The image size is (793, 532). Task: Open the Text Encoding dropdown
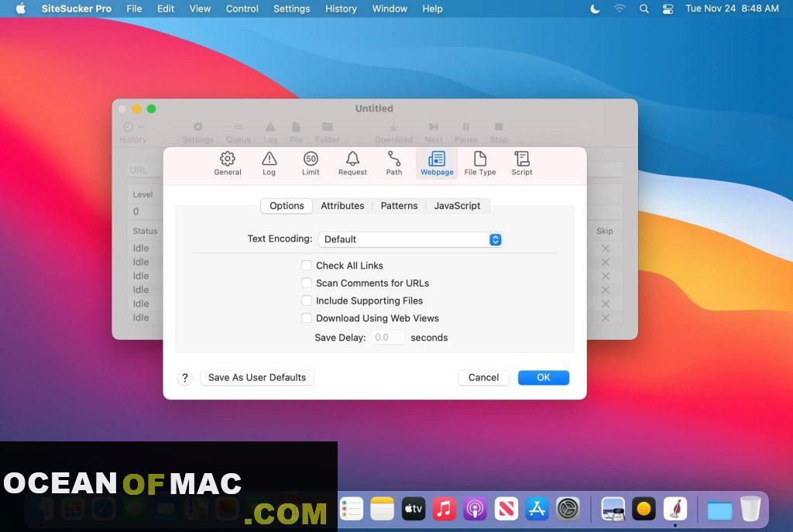tap(410, 239)
